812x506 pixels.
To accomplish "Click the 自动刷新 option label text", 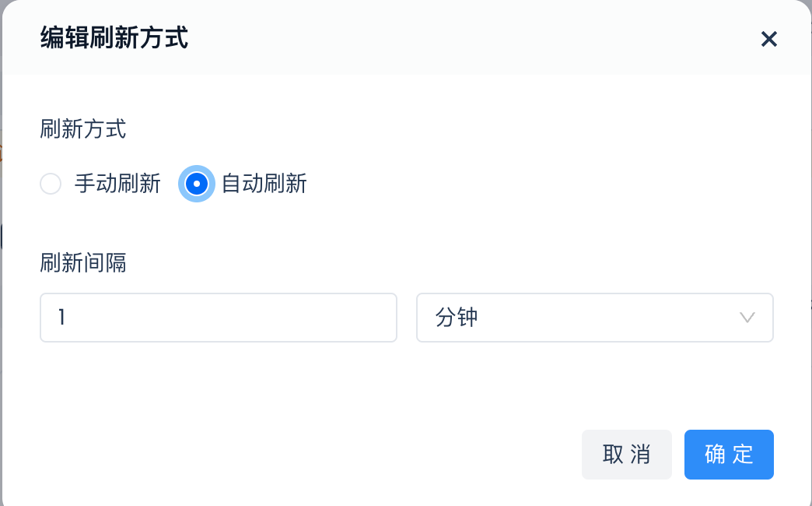I will pyautogui.click(x=264, y=184).
